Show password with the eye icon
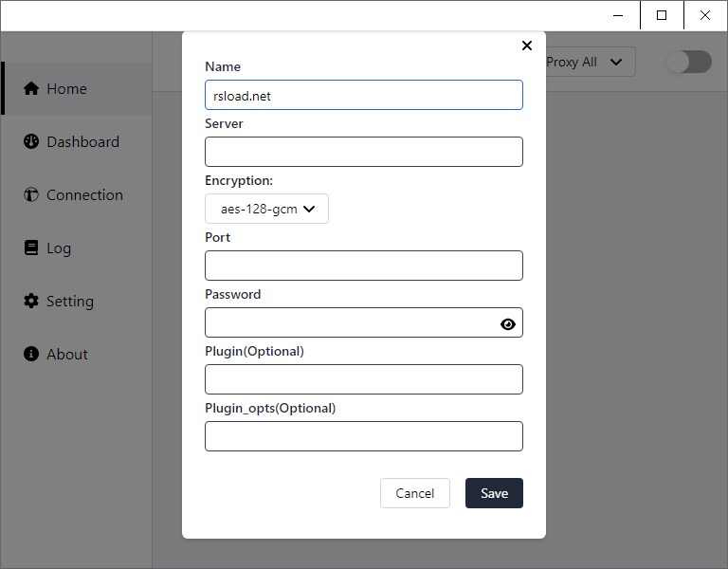The height and width of the screenshot is (569, 728). point(508,323)
